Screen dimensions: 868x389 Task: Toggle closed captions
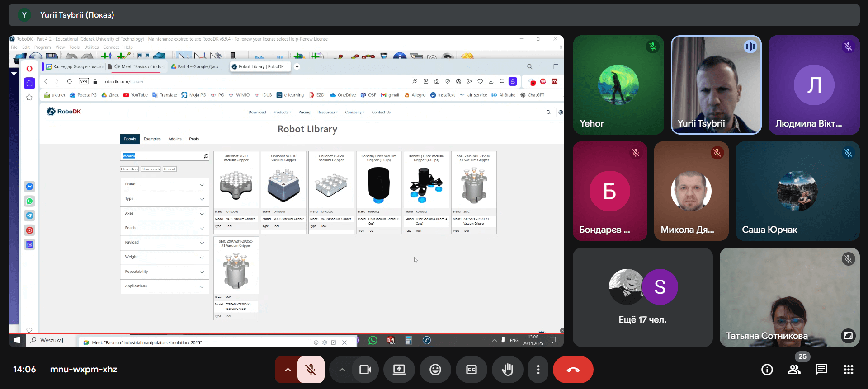[471, 370]
